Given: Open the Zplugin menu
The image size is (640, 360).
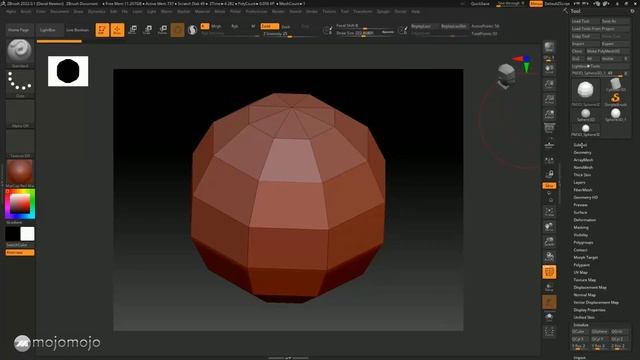Looking at the screenshot, I should [383, 11].
